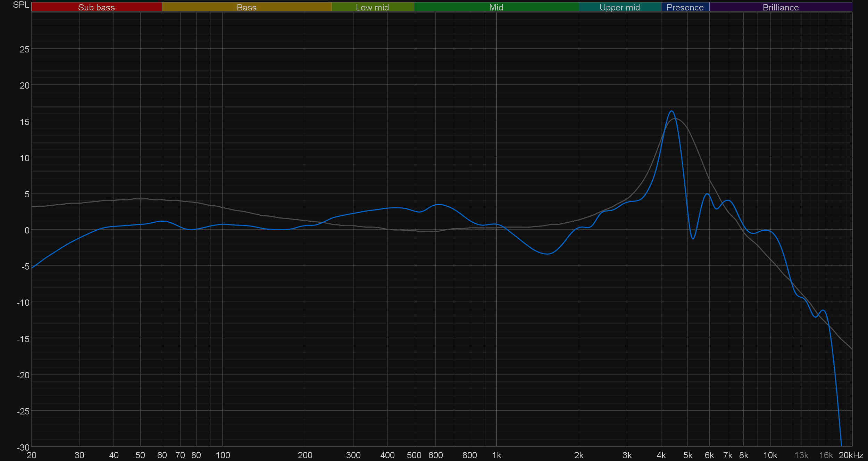Viewport: 868px width, 461px height.
Task: Click the 100 Hz axis label
Action: coord(223,455)
